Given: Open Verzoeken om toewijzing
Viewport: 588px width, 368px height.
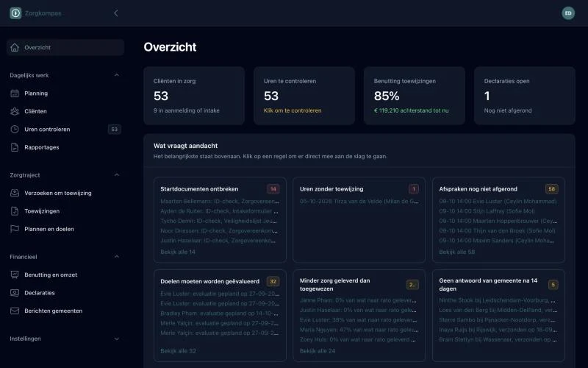Looking at the screenshot, I should pyautogui.click(x=65, y=193).
